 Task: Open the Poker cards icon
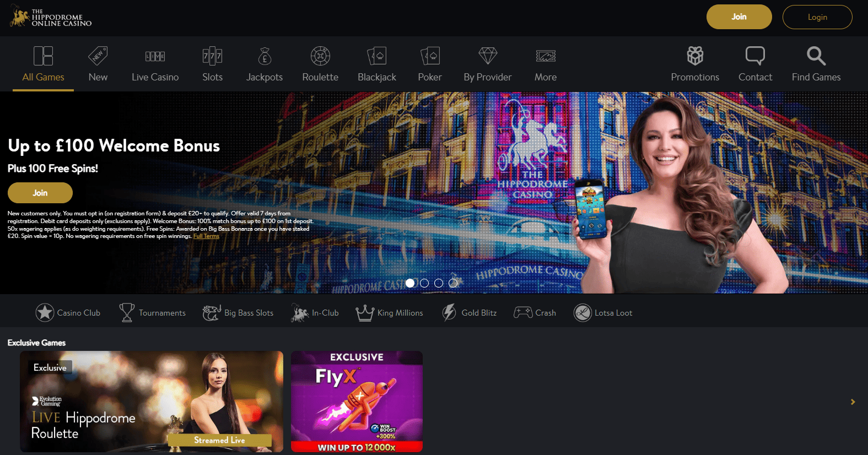(430, 56)
